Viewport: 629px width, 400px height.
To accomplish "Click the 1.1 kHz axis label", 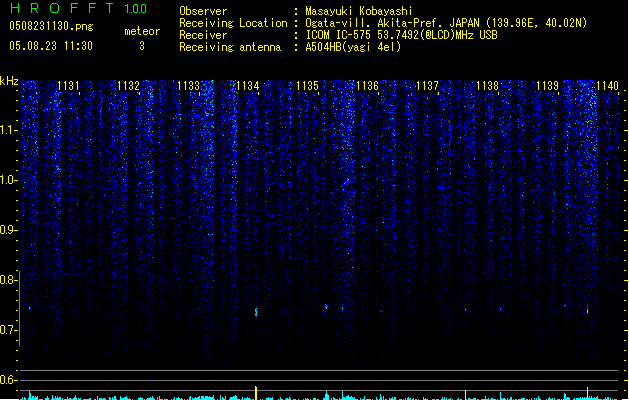I will [9, 130].
